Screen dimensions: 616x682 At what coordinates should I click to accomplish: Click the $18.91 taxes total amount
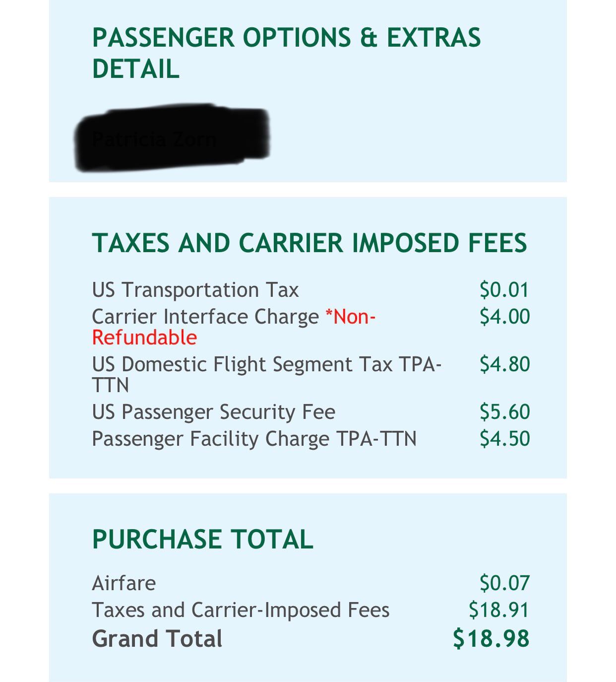click(x=498, y=610)
